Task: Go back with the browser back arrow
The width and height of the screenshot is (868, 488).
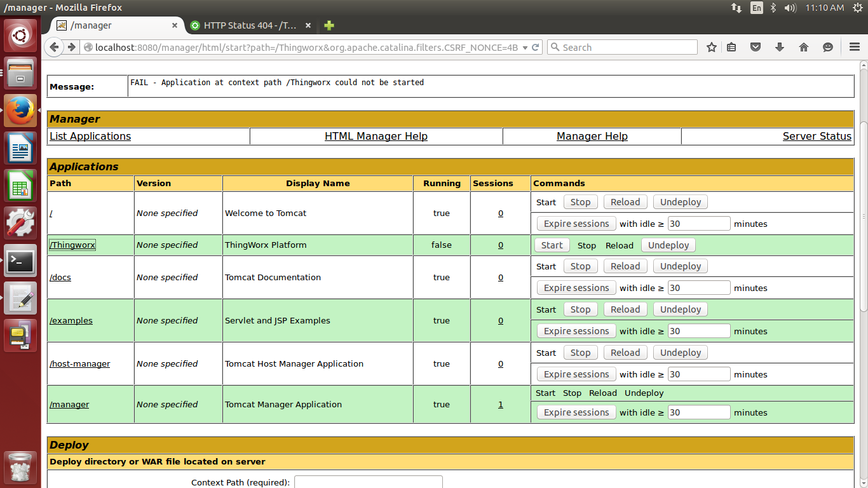Action: pos(54,47)
